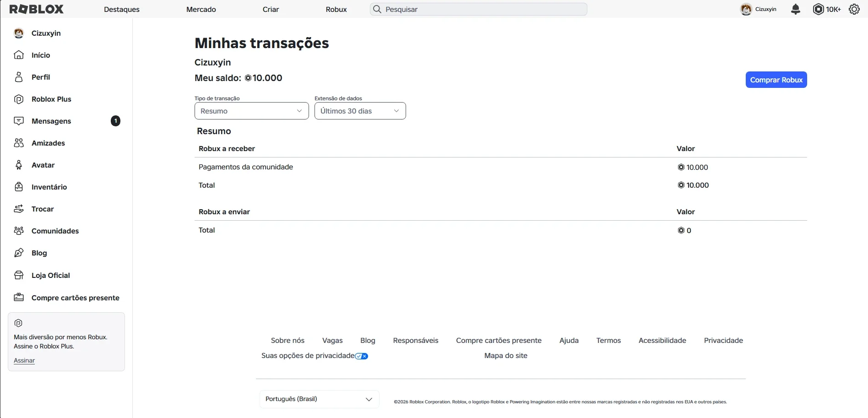
Task: Click the Comprar Robux button
Action: pyautogui.click(x=776, y=80)
